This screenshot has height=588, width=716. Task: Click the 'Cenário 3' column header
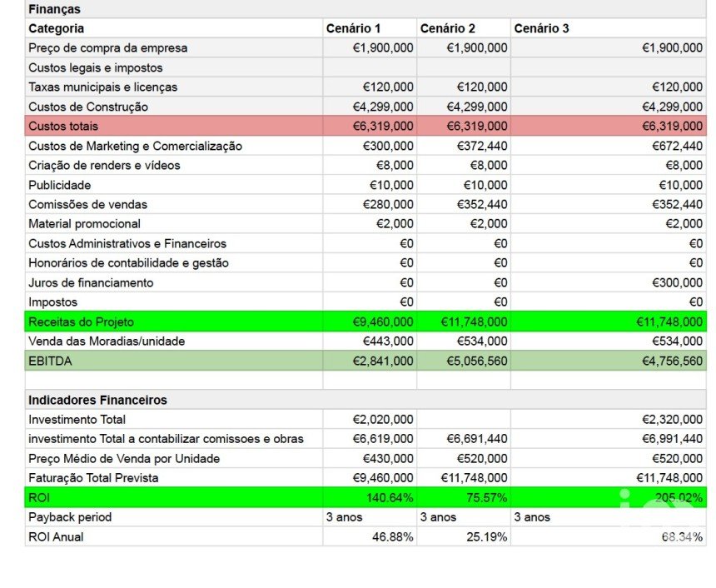[541, 28]
